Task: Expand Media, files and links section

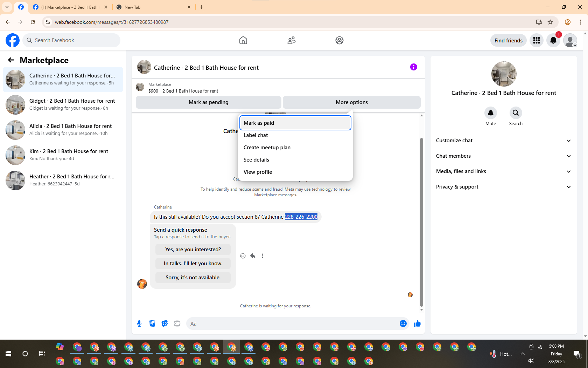Action: pos(504,171)
